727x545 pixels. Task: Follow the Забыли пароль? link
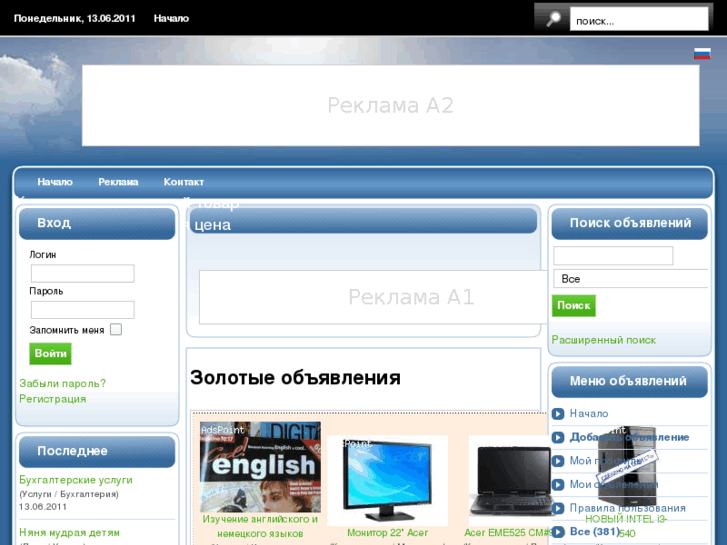pos(63,384)
